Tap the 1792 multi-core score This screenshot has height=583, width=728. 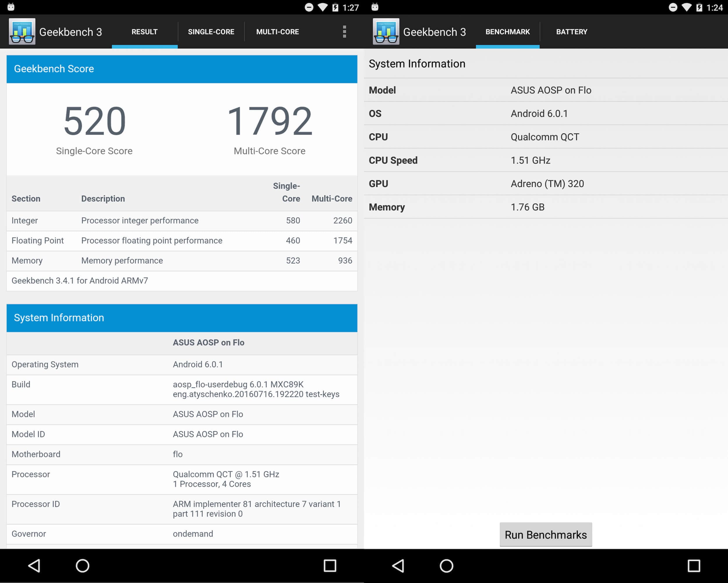270,121
